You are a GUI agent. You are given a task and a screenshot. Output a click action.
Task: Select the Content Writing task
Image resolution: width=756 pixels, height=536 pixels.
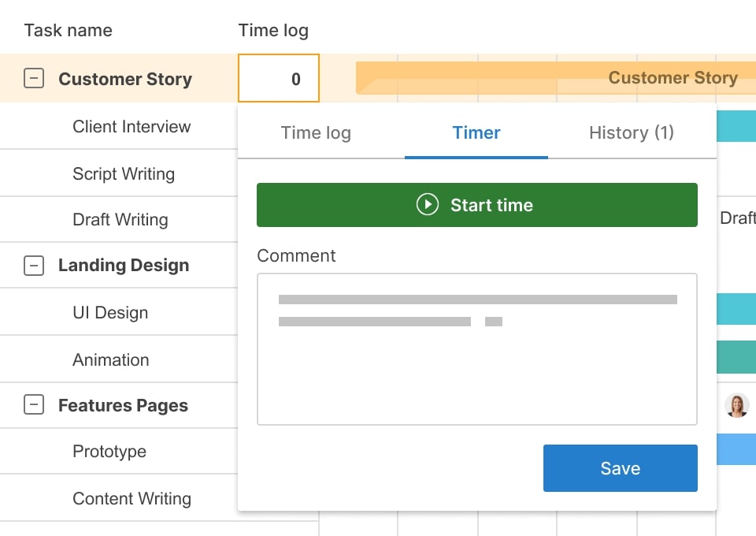tap(132, 499)
